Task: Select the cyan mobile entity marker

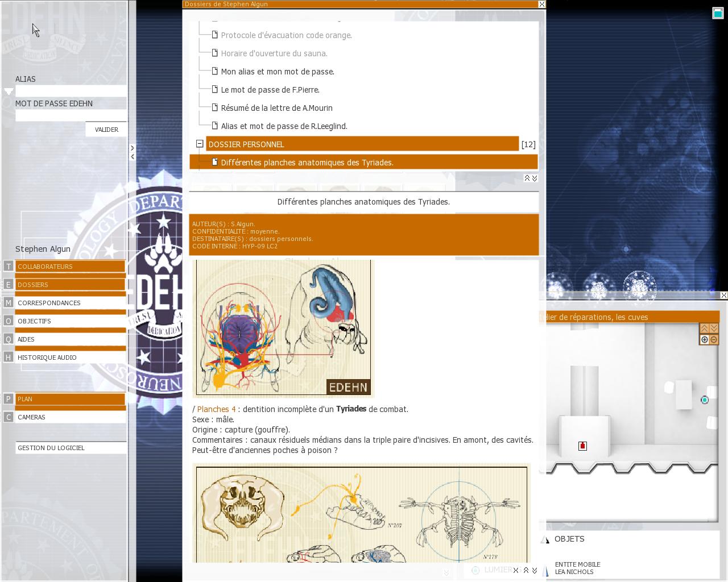Action: tap(705, 400)
